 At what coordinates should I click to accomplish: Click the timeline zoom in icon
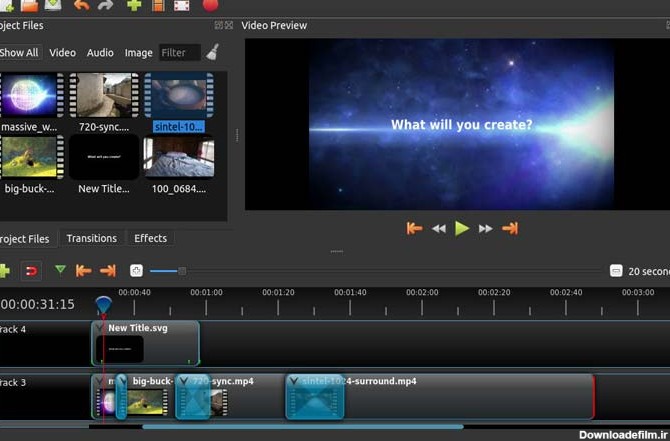pos(136,270)
